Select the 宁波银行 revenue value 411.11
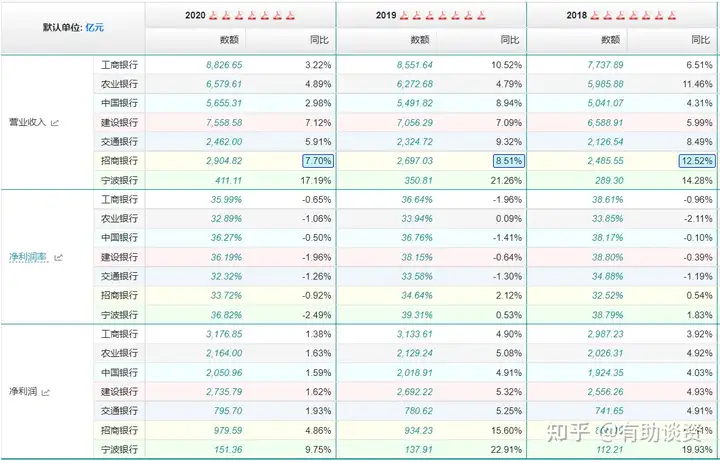Screen dimensions: 720x462 [x=228, y=180]
